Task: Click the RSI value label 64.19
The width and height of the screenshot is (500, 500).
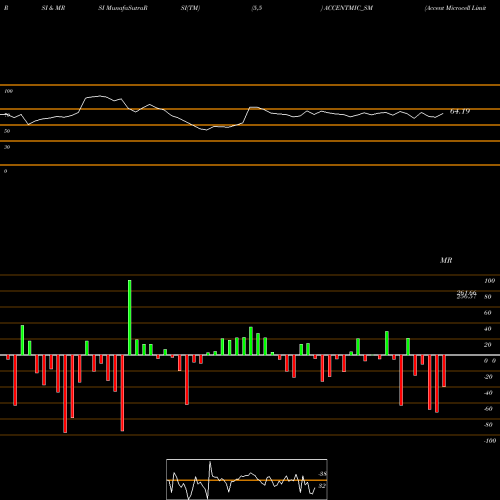Action: click(x=460, y=111)
